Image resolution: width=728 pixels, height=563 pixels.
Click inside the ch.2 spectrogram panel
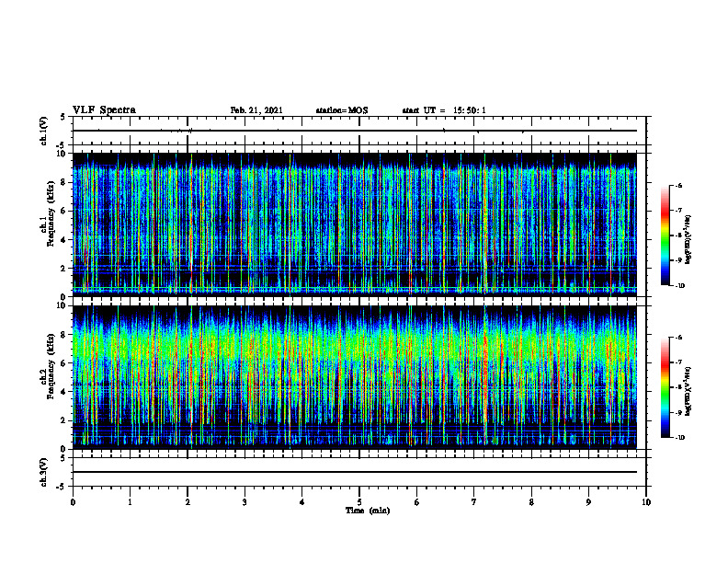(355, 377)
